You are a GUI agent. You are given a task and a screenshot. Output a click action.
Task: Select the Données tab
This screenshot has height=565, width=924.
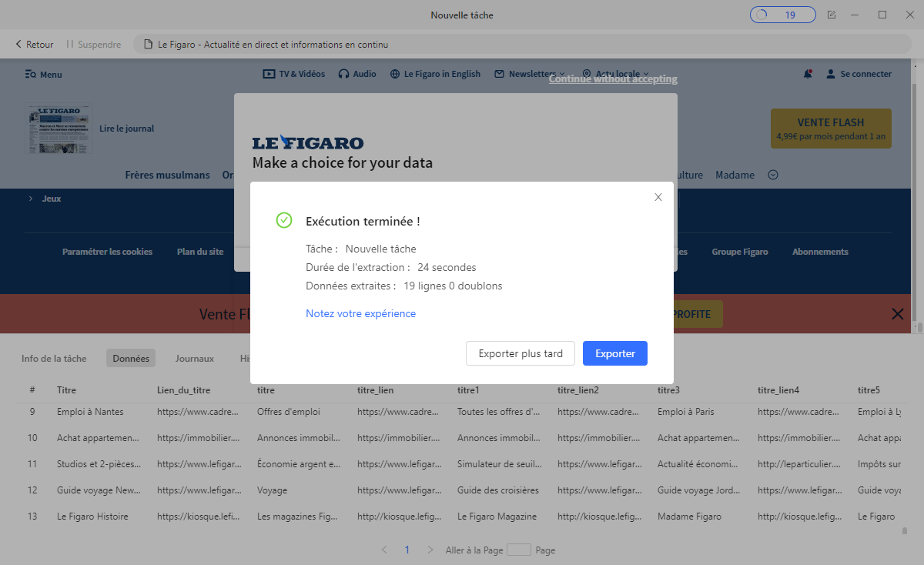click(x=131, y=358)
